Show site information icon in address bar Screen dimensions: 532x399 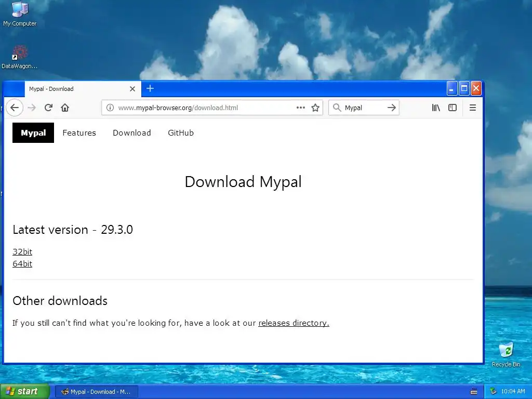110,108
